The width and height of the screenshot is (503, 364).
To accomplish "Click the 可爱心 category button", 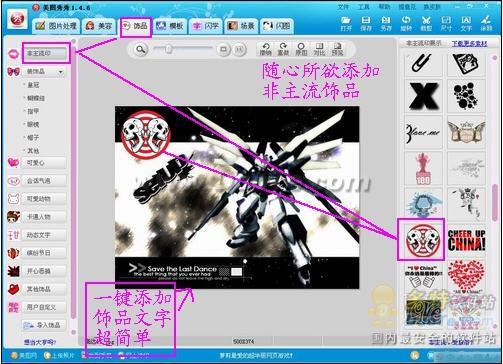I will point(44,163).
